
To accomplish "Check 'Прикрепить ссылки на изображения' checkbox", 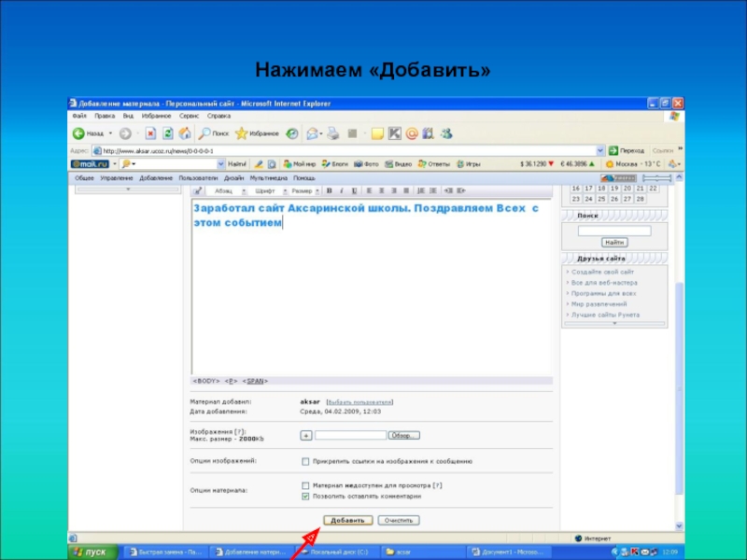I will point(305,461).
